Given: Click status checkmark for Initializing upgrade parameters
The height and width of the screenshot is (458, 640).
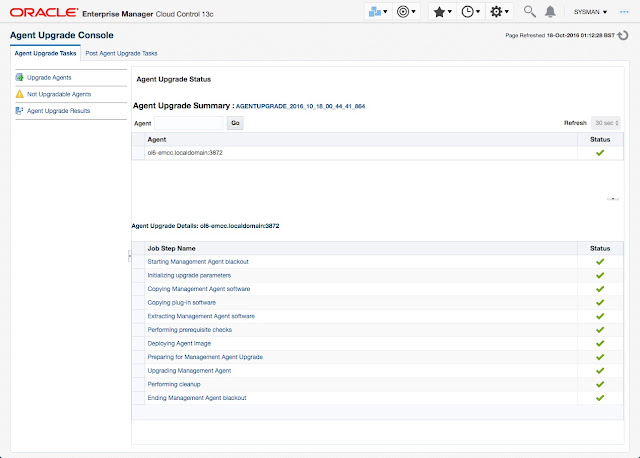Looking at the screenshot, I should click(600, 276).
